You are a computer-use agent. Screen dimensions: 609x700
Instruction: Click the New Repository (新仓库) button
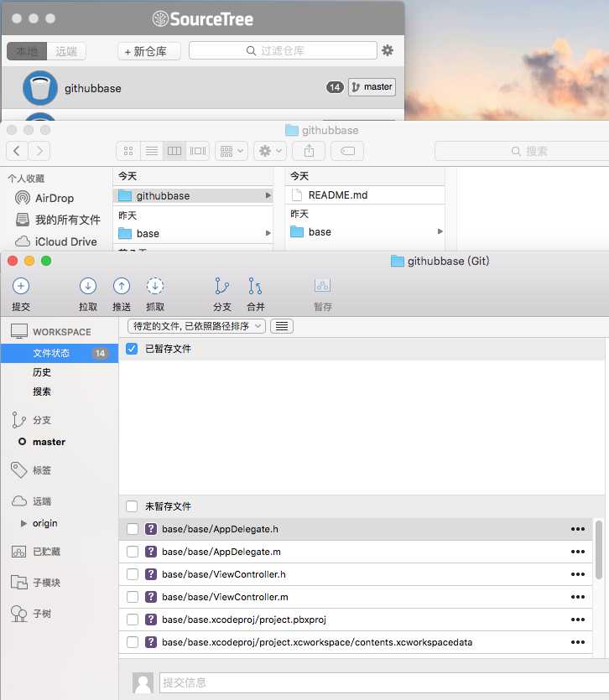(x=149, y=51)
